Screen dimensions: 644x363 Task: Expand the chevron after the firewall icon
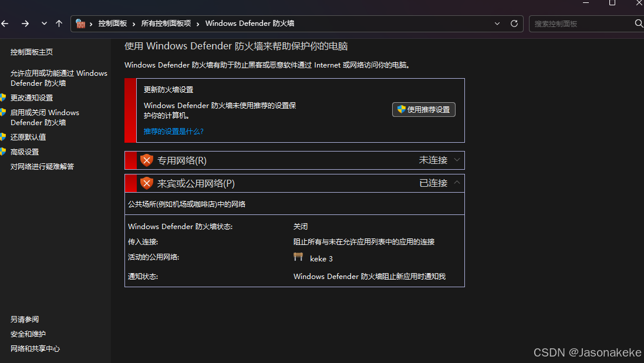pos(91,24)
